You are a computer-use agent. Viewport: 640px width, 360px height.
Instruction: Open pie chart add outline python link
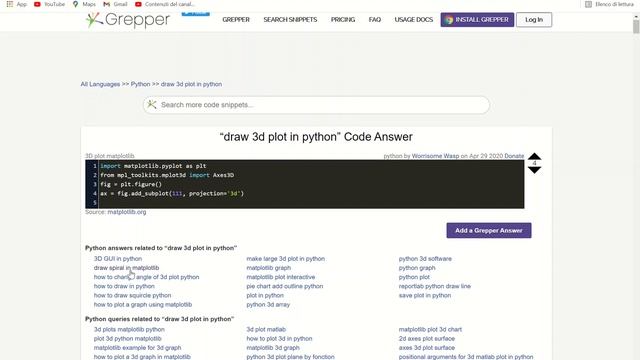tap(285, 286)
